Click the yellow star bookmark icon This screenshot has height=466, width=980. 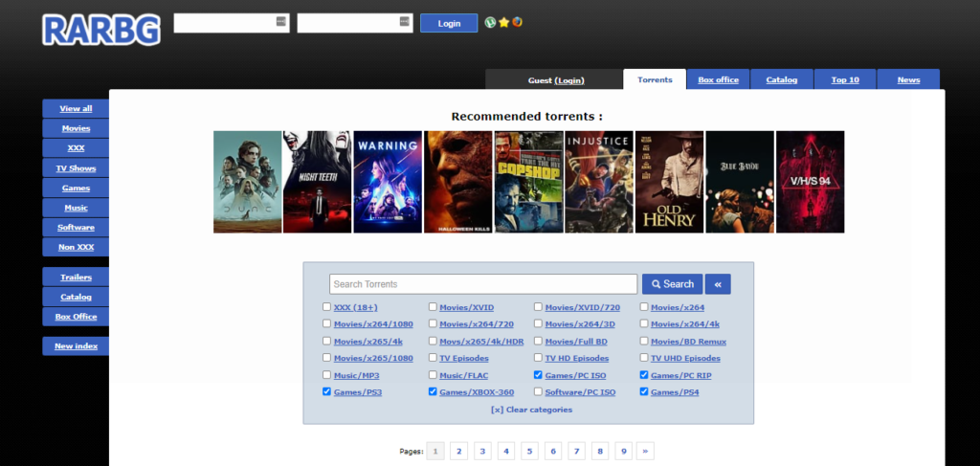(x=503, y=23)
